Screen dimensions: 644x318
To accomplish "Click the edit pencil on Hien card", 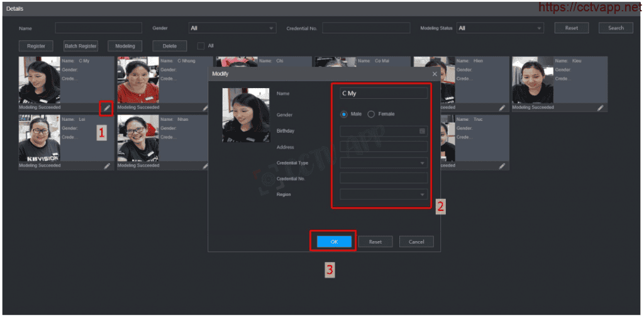I will pyautogui.click(x=502, y=108).
